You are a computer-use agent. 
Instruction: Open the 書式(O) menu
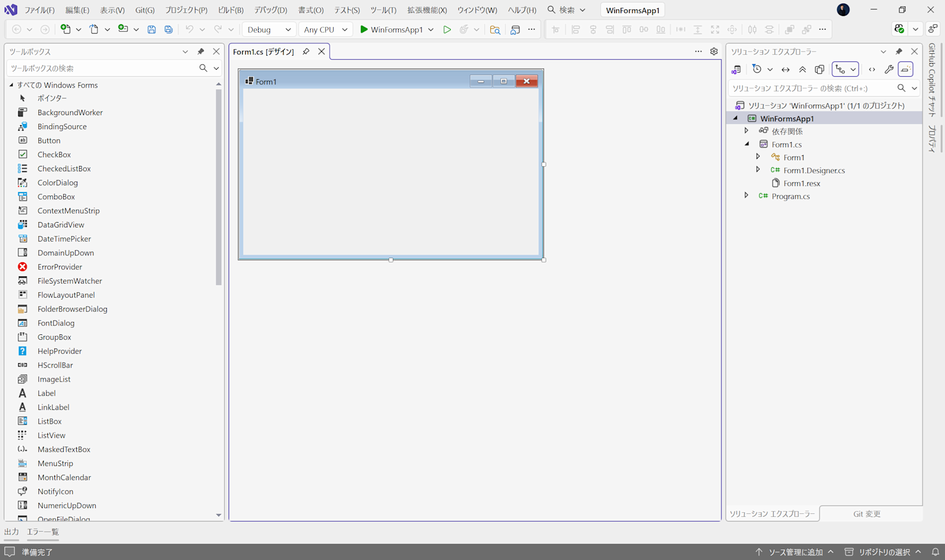pos(311,10)
